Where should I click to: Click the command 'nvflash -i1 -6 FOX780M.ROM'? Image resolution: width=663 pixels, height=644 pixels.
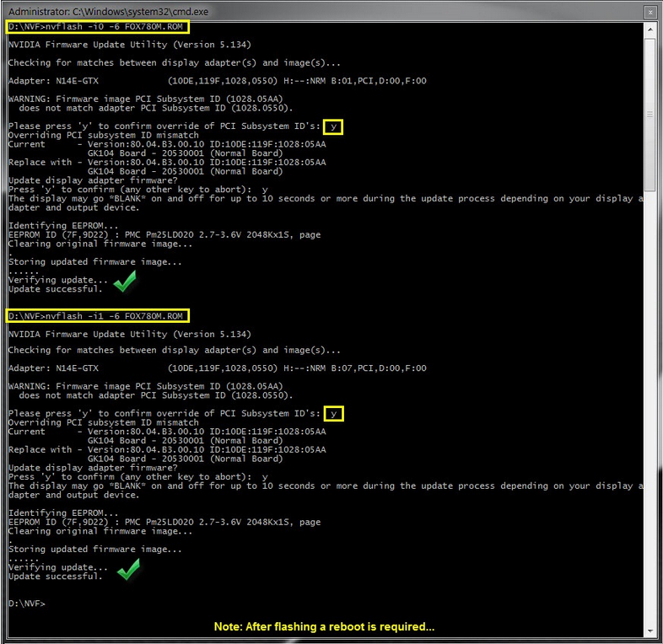point(114,316)
